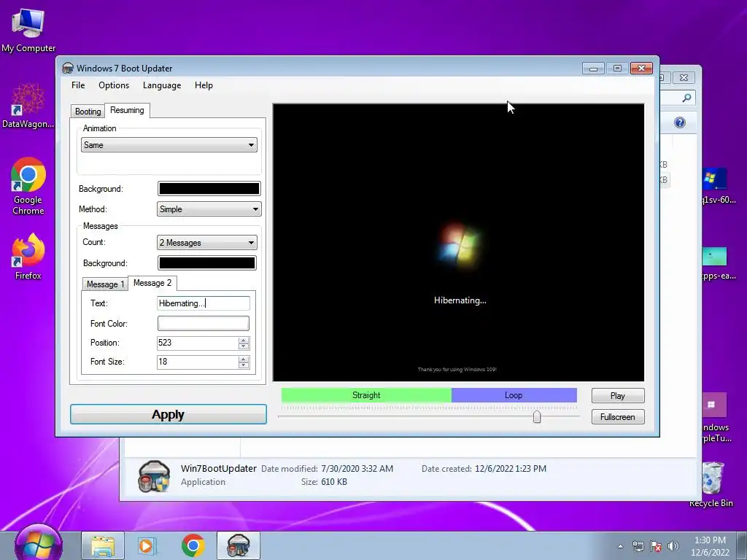Click the animation frame slider thumb
The height and width of the screenshot is (560, 747).
click(x=537, y=416)
